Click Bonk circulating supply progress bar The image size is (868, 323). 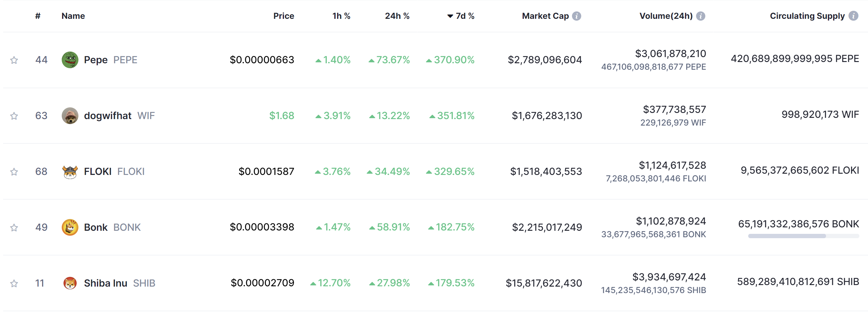click(x=803, y=236)
